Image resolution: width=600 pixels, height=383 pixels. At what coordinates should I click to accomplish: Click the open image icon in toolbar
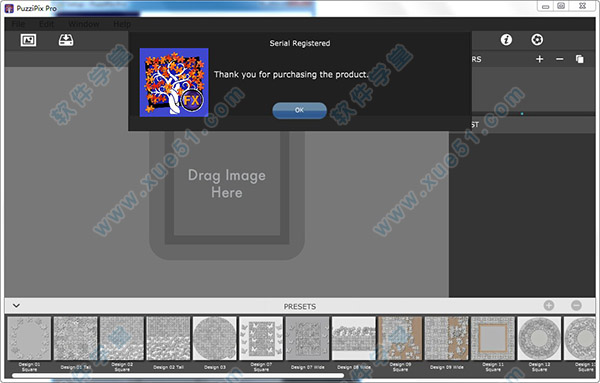[x=28, y=40]
